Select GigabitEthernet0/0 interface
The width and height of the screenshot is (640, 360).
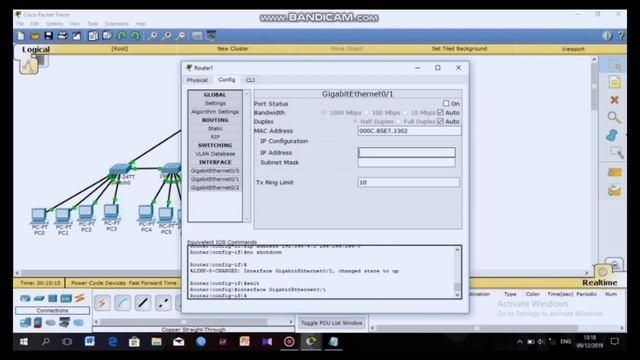[x=215, y=171]
